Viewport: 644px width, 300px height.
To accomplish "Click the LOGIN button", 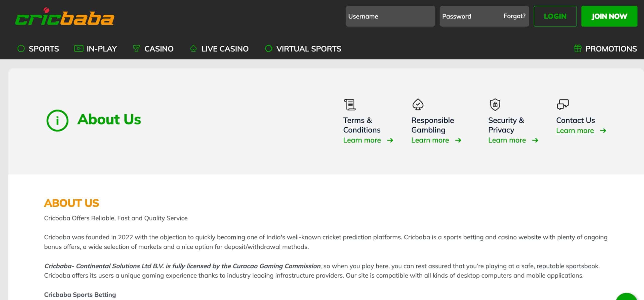I will pos(555,16).
